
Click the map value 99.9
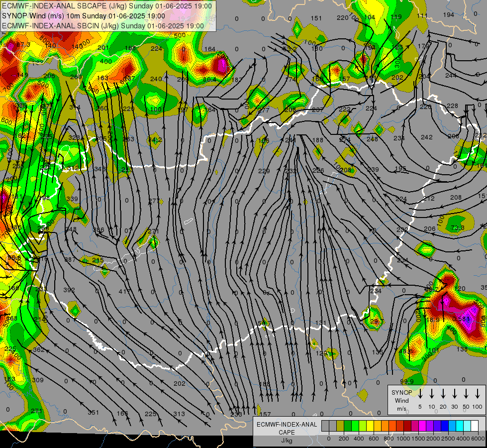407,381
